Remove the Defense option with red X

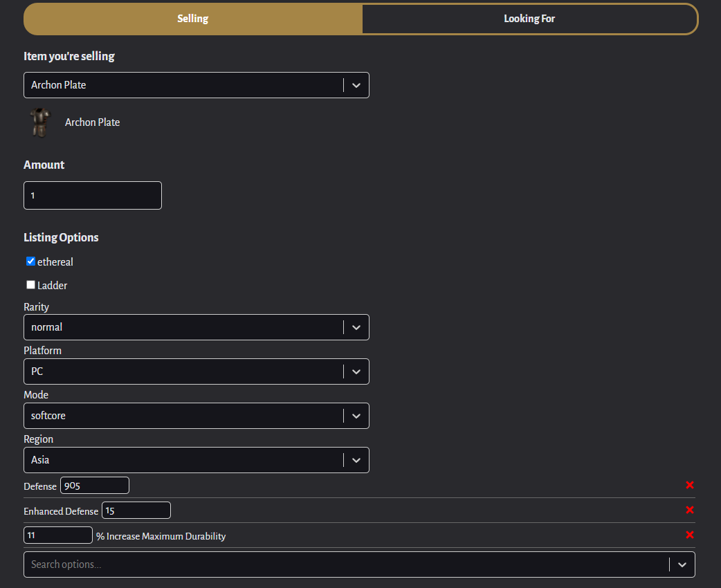pos(690,485)
